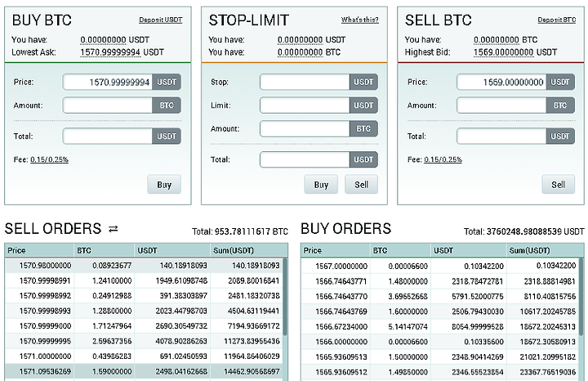Screen dimensions: 588x381
Task: Open the Deposit BTC link
Action: tap(556, 20)
